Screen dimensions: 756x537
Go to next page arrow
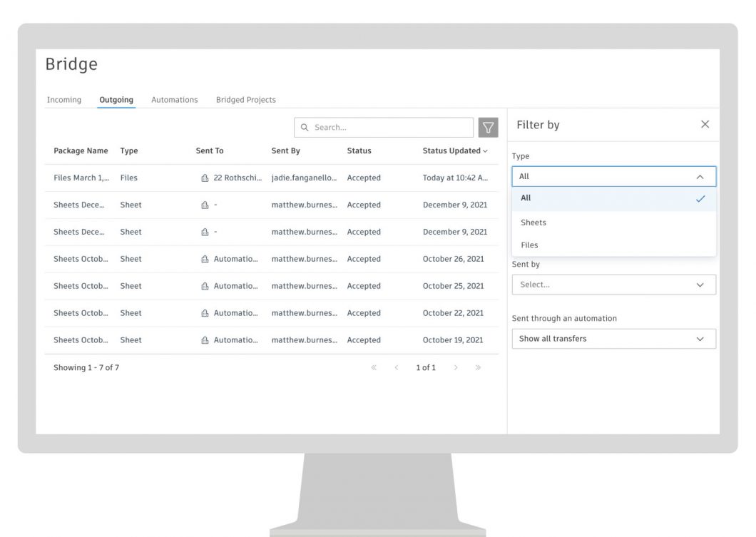(456, 367)
